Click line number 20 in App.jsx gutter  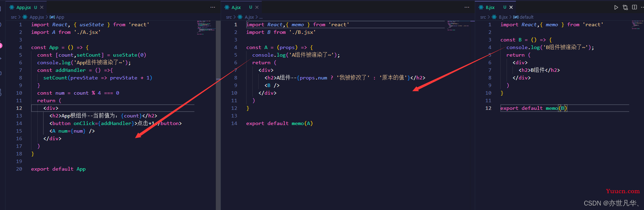tap(19, 169)
